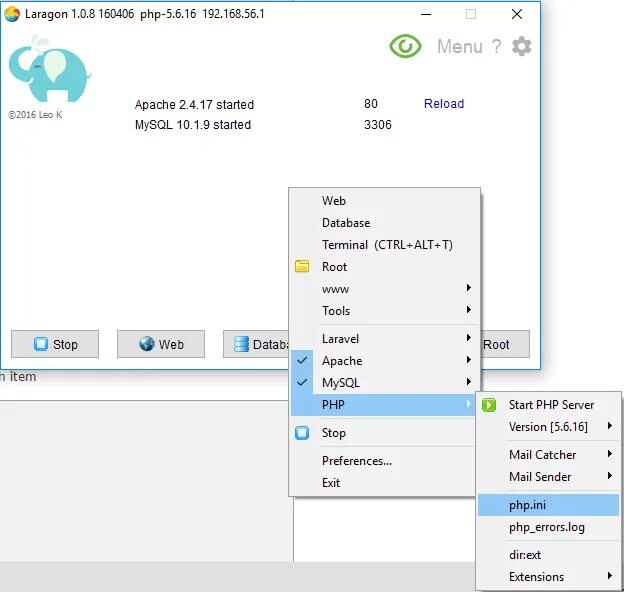Click the blue stop icon in context menu
This screenshot has height=592, width=624.
click(302, 433)
